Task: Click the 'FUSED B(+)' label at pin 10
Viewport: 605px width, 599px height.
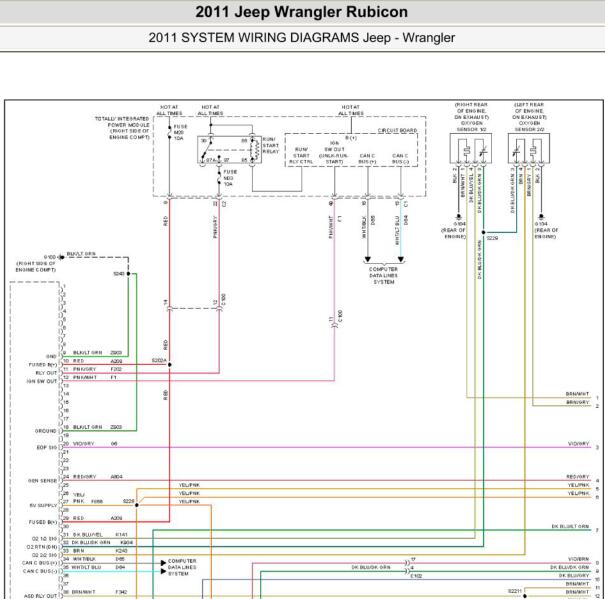Action: [43, 365]
